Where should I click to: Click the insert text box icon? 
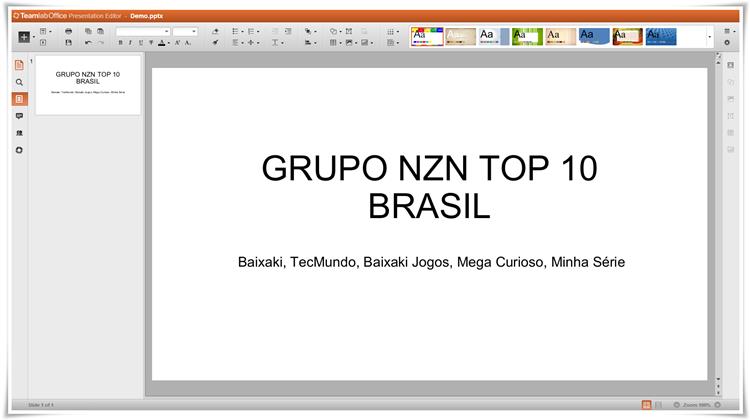349,31
